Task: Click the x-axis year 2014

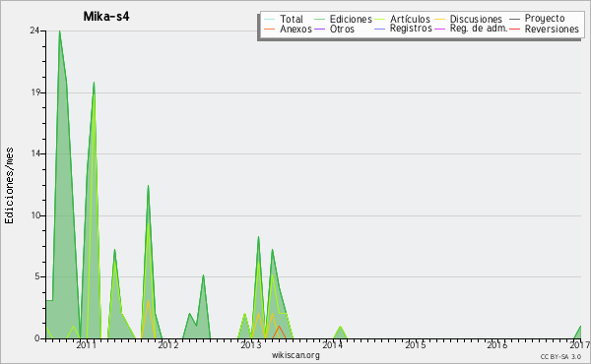Action: [332, 344]
